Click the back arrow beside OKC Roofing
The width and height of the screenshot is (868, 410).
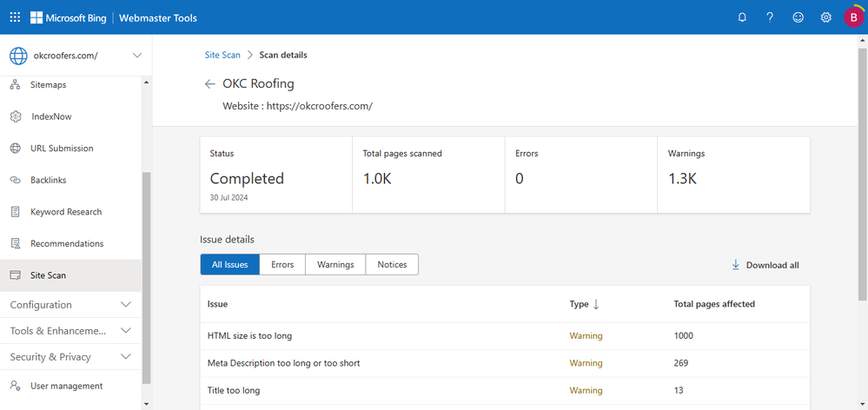(x=209, y=84)
